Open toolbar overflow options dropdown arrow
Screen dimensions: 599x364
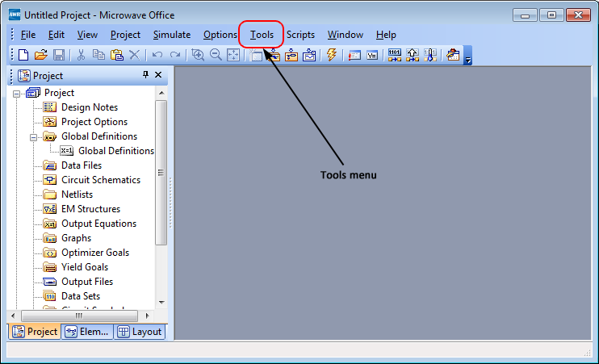pyautogui.click(x=468, y=56)
